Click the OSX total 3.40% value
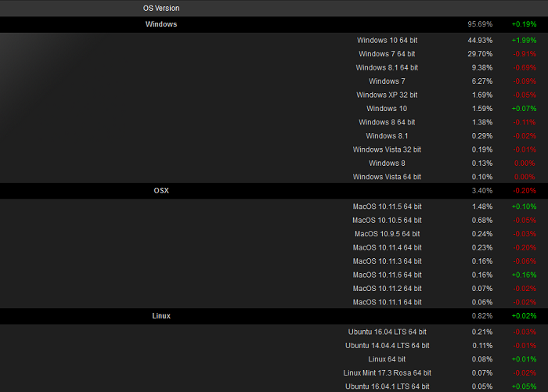This screenshot has height=392, width=548. 480,191
